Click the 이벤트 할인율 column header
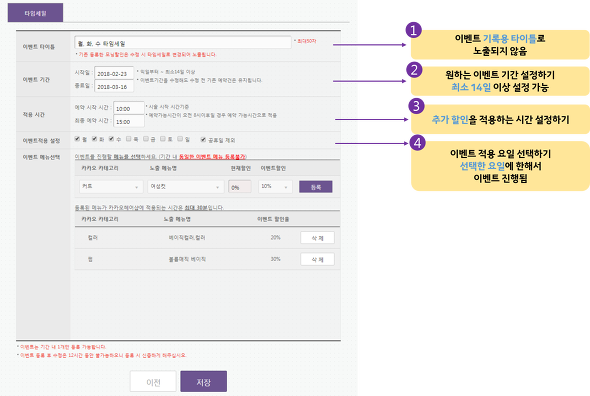This screenshot has width=590, height=396. 273,219
